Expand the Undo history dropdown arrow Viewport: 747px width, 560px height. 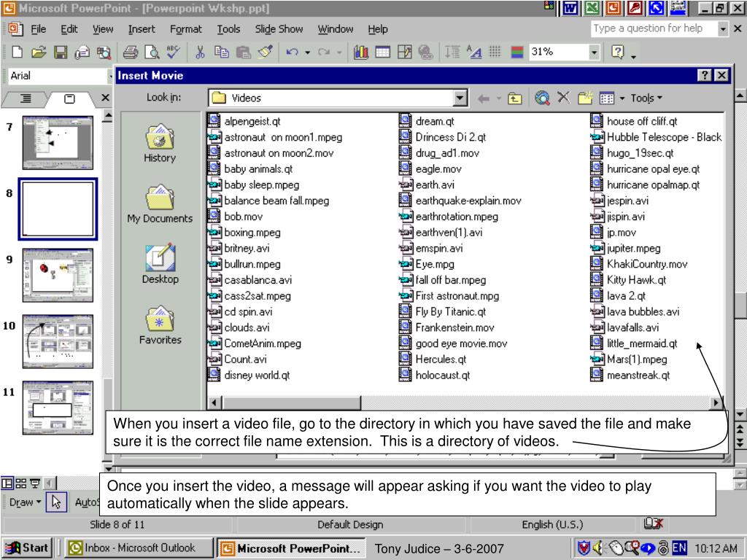tap(307, 52)
